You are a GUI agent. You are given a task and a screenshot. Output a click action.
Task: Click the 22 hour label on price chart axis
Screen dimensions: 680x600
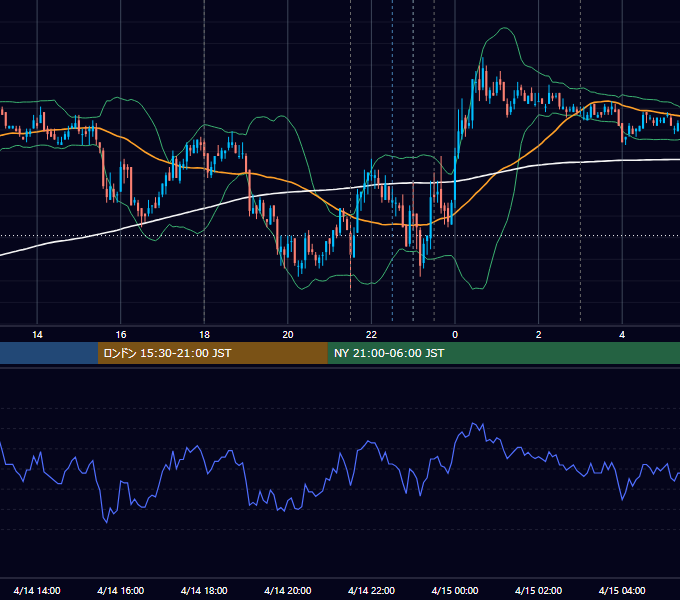[371, 335]
